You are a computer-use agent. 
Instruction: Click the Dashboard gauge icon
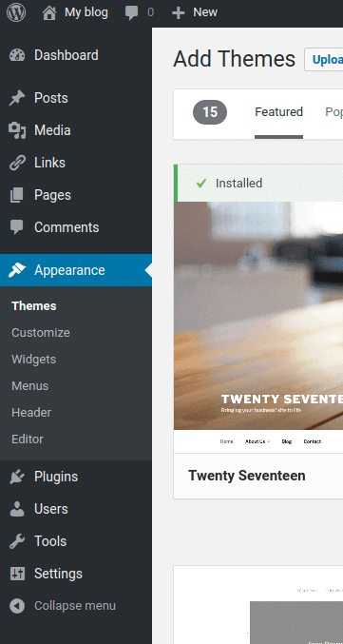point(17,55)
